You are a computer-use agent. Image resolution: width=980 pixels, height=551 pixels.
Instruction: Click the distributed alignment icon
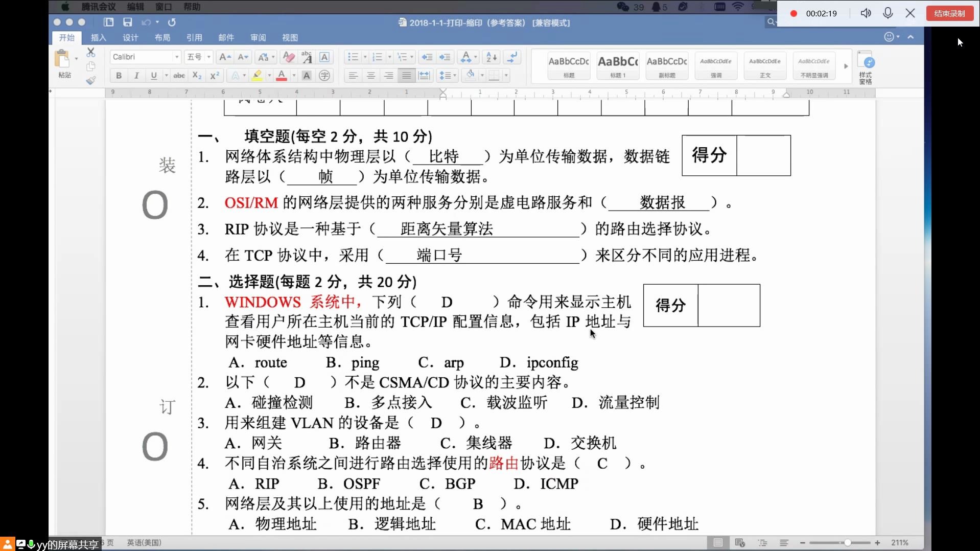tap(424, 76)
